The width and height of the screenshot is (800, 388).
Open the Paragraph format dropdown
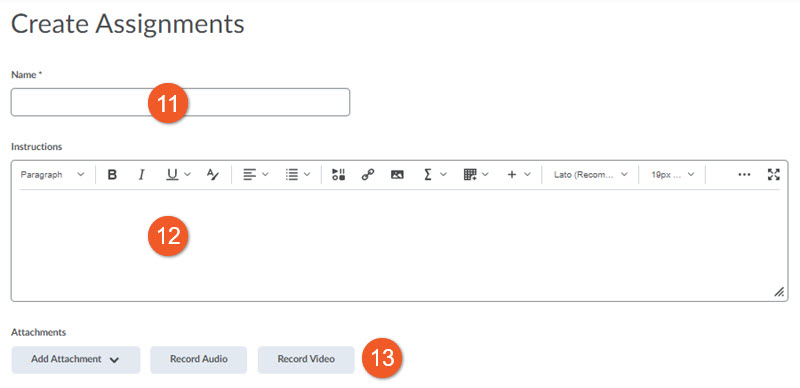pos(52,175)
